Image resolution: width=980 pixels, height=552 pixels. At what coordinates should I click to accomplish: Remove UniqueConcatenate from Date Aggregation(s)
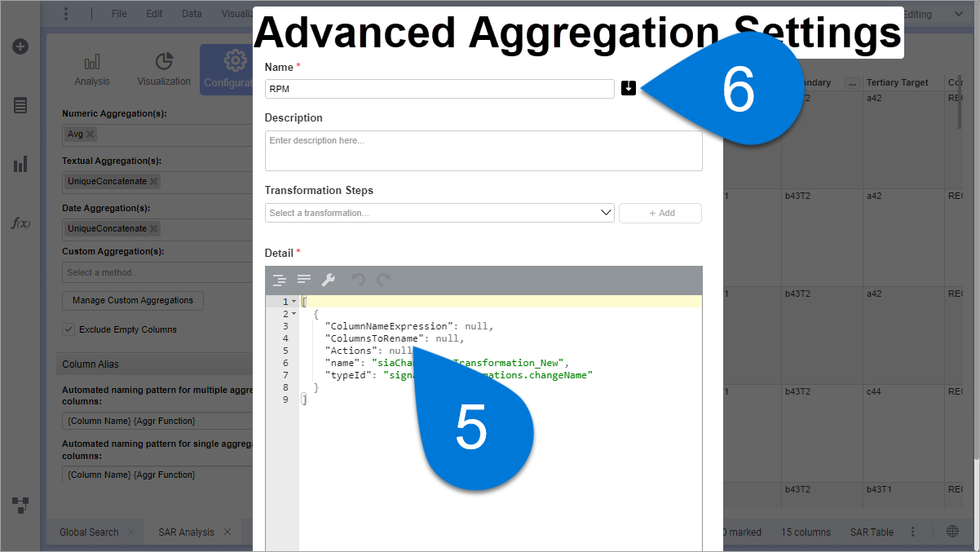(154, 228)
